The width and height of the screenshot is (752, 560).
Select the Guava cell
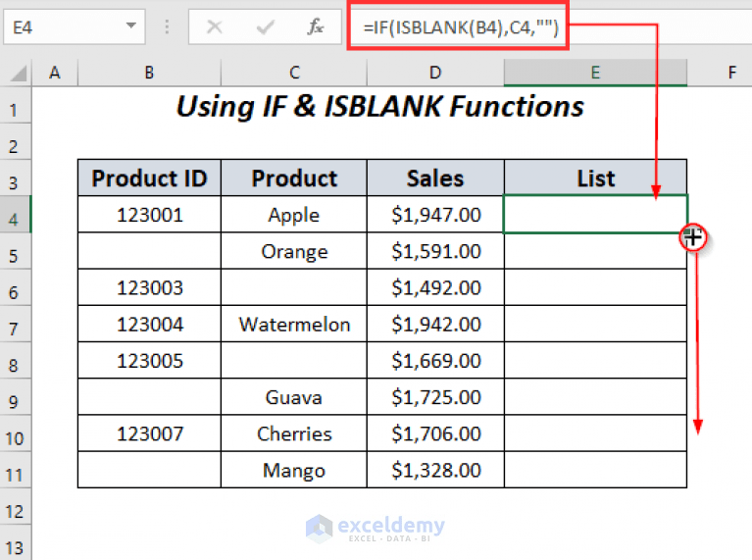[x=294, y=397]
